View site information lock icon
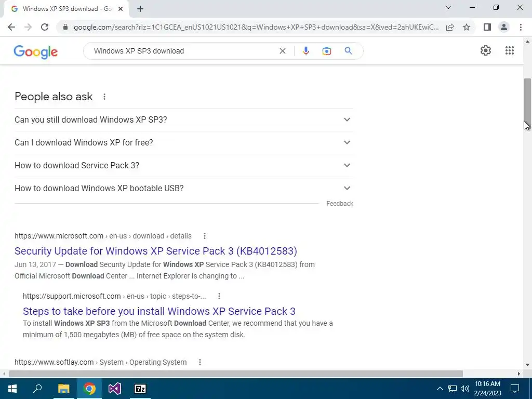The height and width of the screenshot is (399, 532). click(x=65, y=27)
